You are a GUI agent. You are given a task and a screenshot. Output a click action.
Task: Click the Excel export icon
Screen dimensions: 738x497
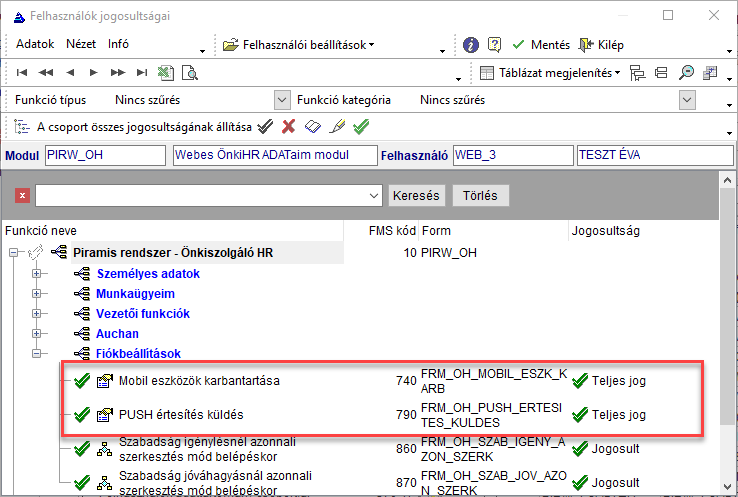(x=166, y=72)
